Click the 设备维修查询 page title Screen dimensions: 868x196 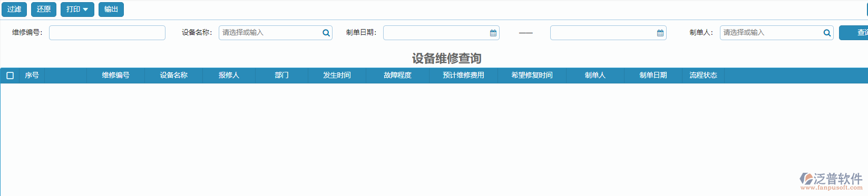click(x=447, y=58)
